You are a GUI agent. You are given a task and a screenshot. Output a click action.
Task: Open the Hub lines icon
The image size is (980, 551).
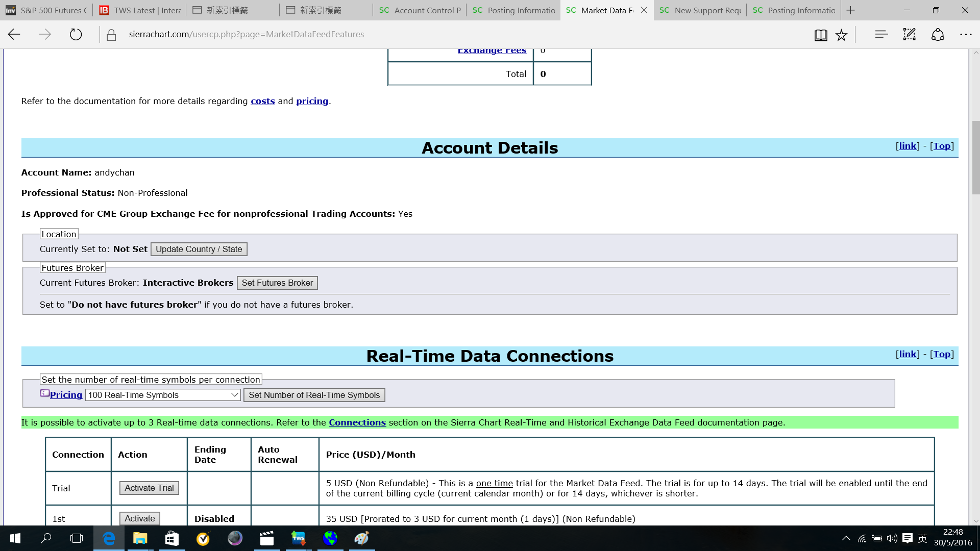[881, 35]
